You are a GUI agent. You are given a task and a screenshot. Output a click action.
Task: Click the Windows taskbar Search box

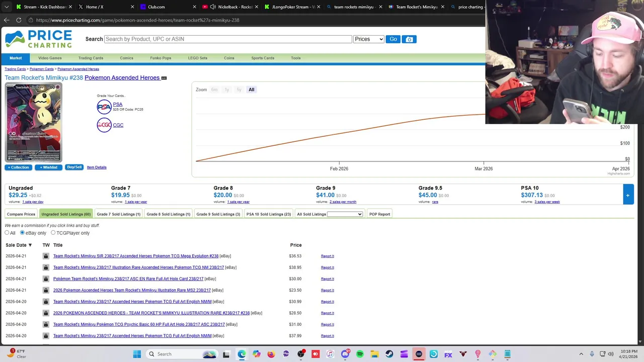(x=182, y=354)
